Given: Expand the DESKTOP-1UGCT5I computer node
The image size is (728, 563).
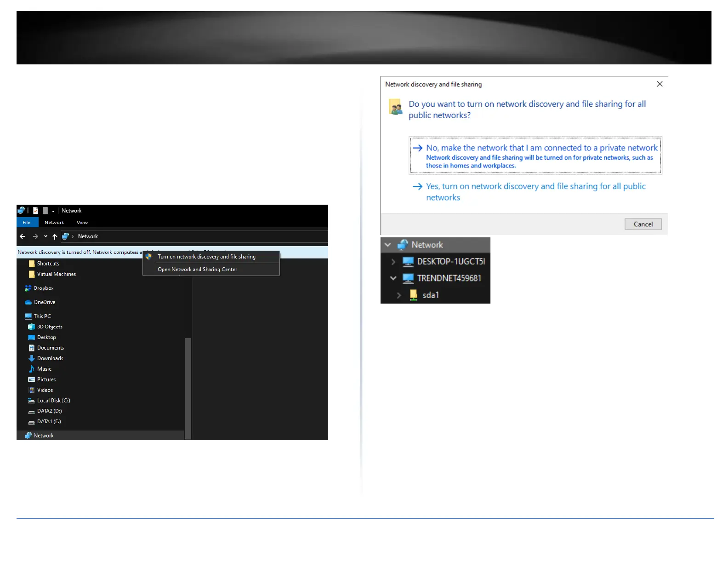Looking at the screenshot, I should point(393,262).
